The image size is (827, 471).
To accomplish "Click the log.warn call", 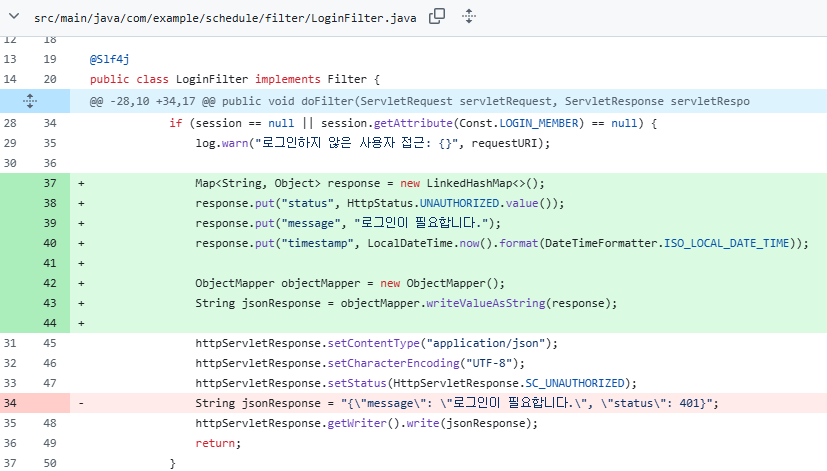I will coord(222,143).
